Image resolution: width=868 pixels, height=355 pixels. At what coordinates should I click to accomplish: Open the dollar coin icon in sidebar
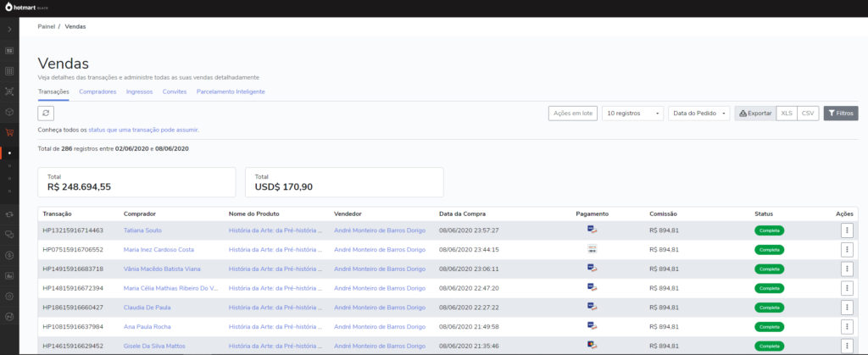point(9,255)
